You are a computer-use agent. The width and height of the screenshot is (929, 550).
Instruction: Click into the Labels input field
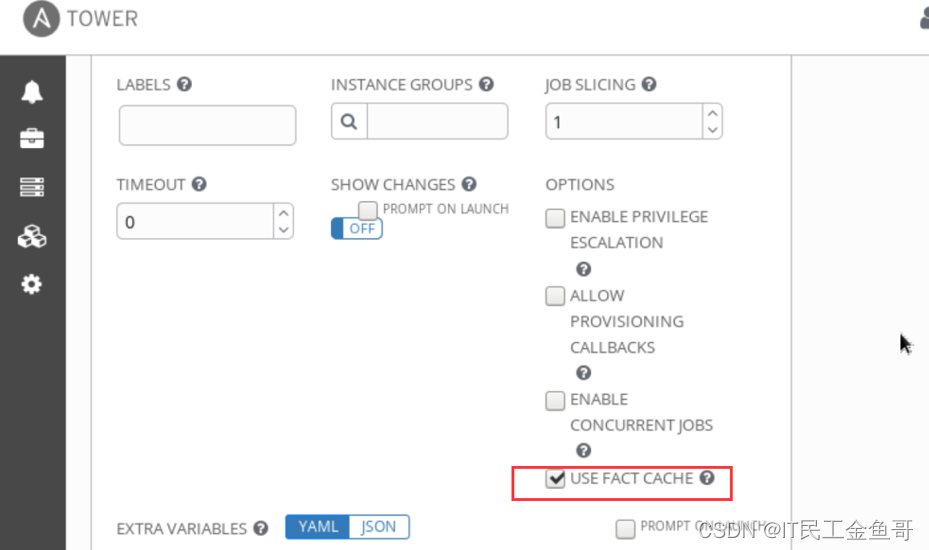pos(207,125)
